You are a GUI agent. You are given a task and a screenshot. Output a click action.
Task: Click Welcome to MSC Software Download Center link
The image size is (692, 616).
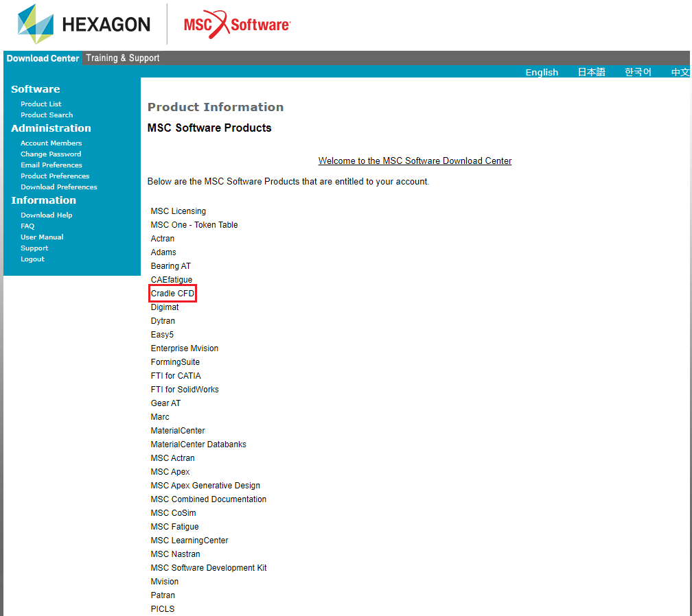[415, 161]
